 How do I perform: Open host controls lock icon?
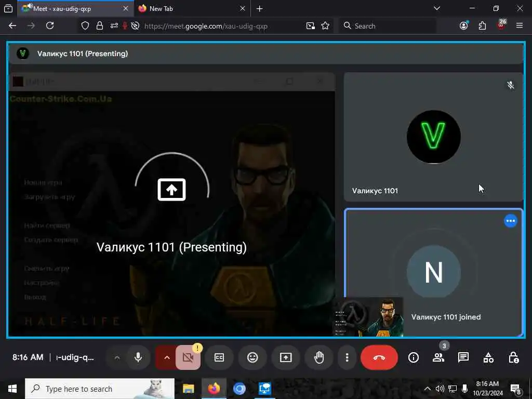point(513,357)
